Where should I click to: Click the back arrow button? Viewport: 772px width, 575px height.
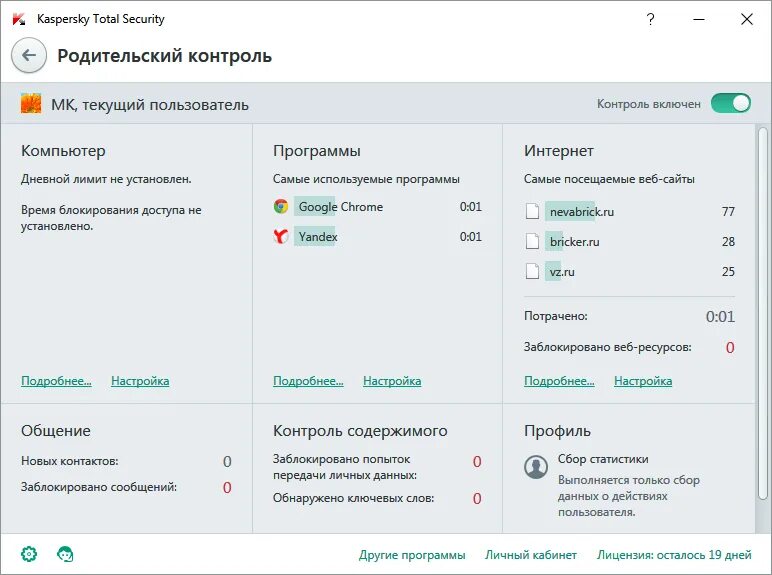29,56
